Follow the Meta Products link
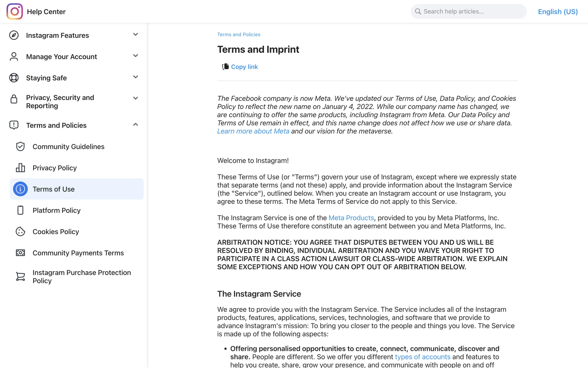This screenshot has width=588, height=368. 351,218
